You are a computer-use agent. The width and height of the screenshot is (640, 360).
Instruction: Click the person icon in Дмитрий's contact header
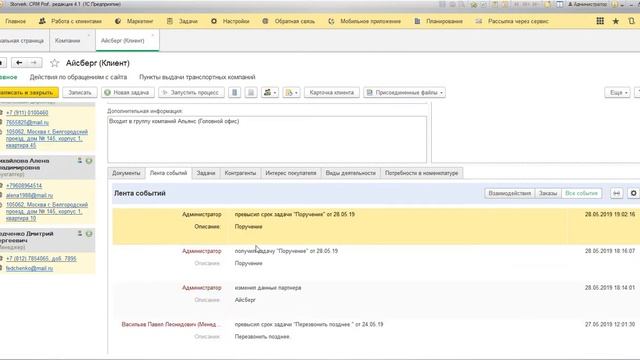80,234
